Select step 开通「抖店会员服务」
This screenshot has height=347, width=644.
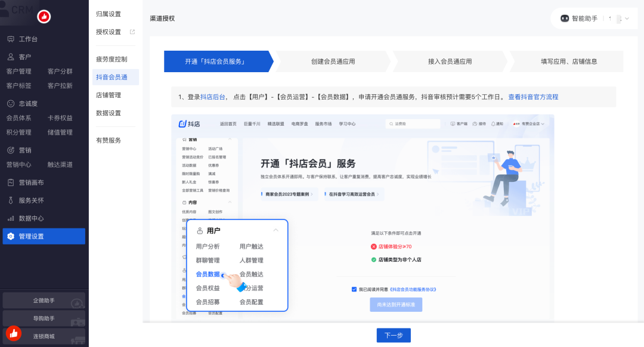pyautogui.click(x=218, y=61)
